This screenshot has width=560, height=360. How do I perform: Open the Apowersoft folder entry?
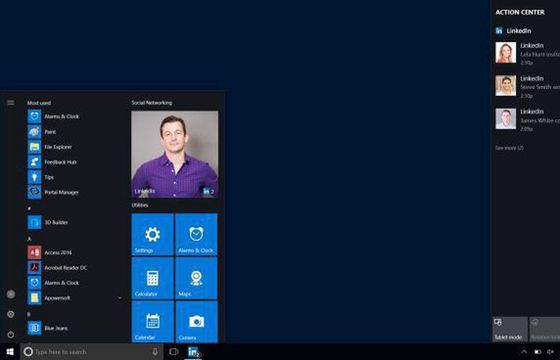click(75, 298)
